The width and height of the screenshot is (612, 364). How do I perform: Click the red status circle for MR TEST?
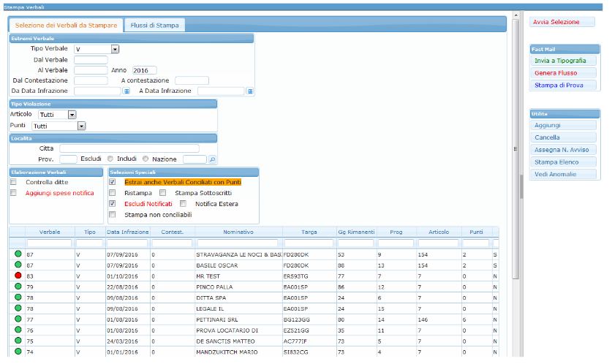18,276
